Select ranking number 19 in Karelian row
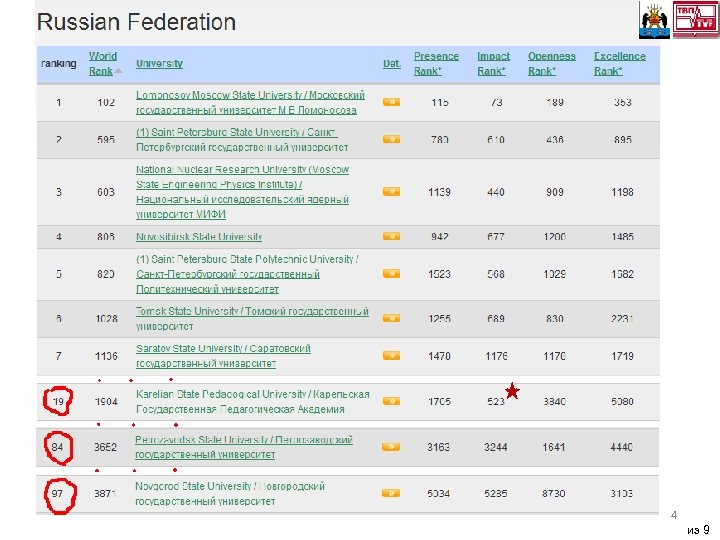The width and height of the screenshot is (720, 540). pyautogui.click(x=58, y=402)
